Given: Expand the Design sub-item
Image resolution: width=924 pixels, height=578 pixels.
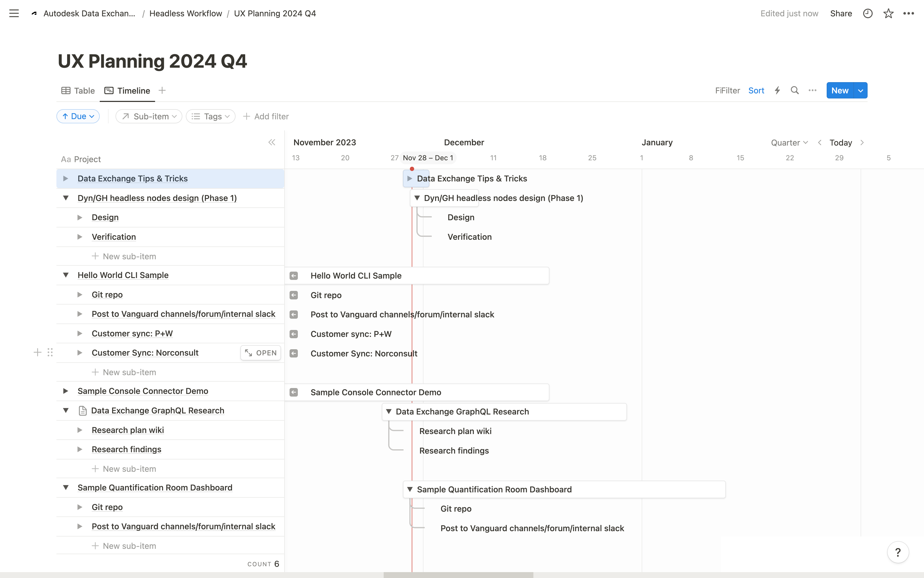Looking at the screenshot, I should click(x=80, y=218).
